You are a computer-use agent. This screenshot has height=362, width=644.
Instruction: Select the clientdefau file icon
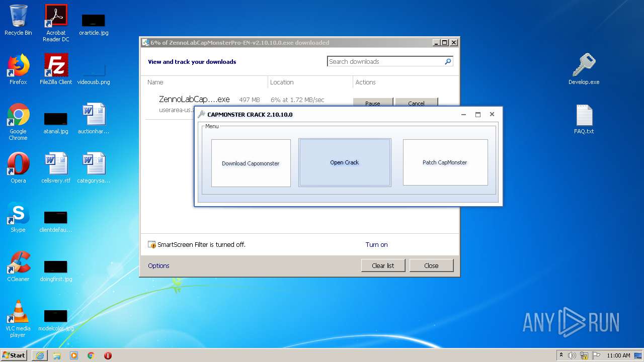(56, 222)
